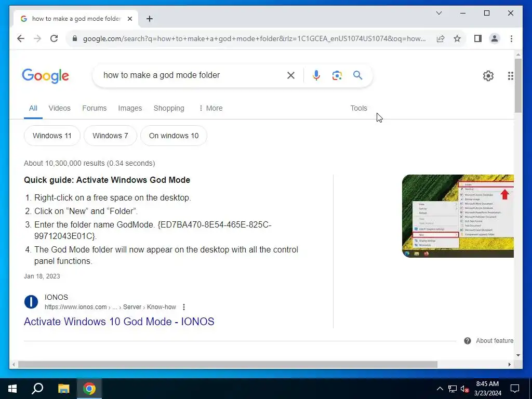This screenshot has height=399, width=532.
Task: View site information lock icon
Action: [75, 38]
